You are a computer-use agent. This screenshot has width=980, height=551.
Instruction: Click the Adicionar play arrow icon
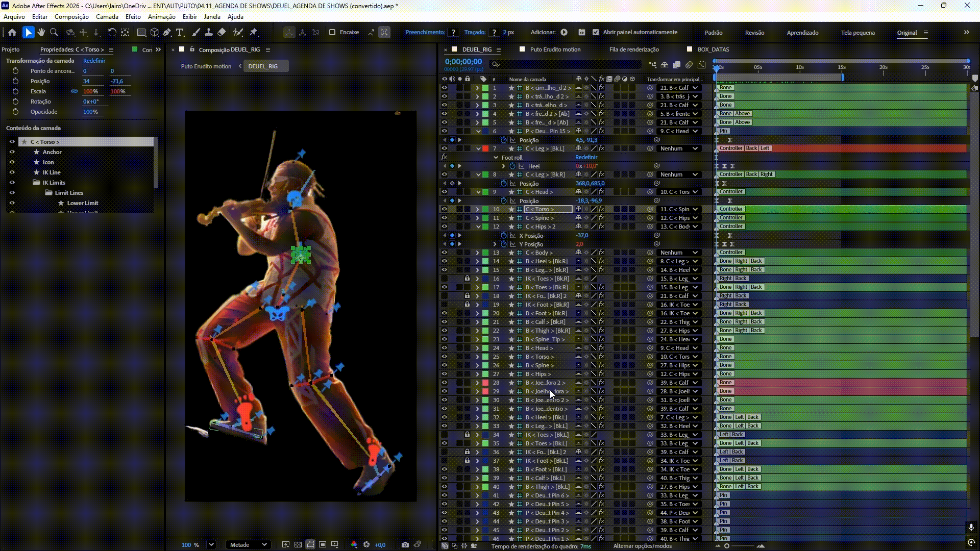pos(564,32)
